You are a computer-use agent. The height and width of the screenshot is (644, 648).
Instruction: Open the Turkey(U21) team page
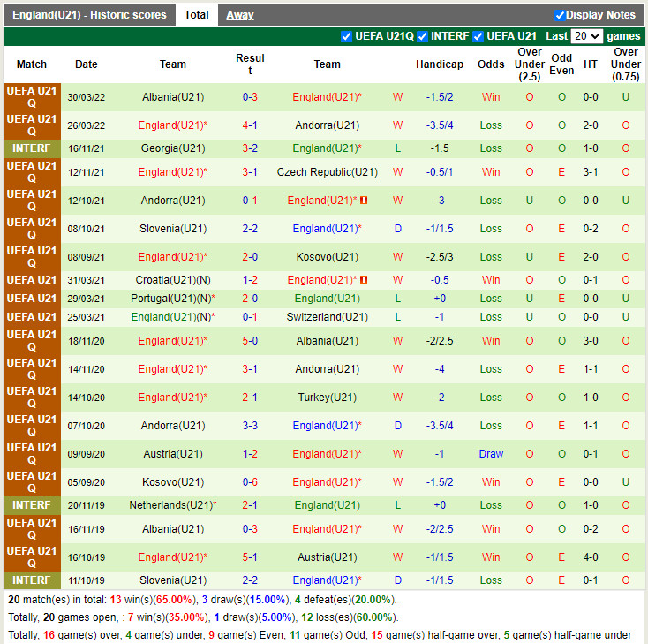(327, 398)
